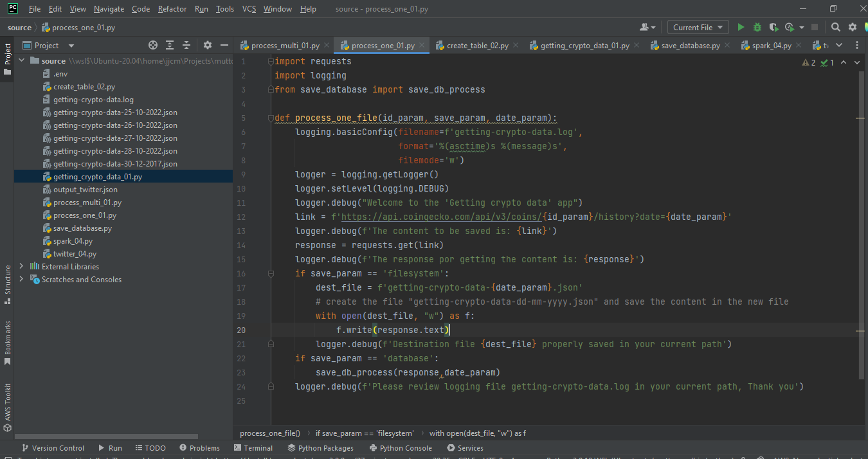Expand the External Libraries node
868x459 pixels.
point(21,266)
